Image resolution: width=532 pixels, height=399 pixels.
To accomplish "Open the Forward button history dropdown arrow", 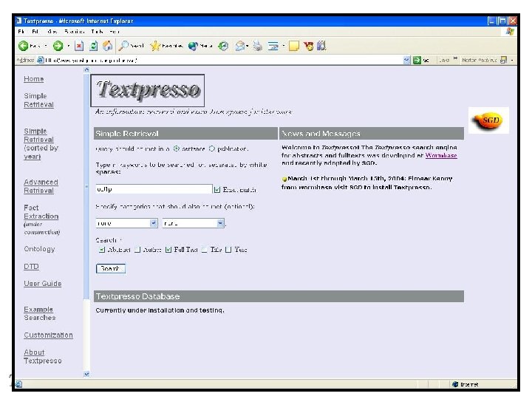I will pyautogui.click(x=68, y=46).
